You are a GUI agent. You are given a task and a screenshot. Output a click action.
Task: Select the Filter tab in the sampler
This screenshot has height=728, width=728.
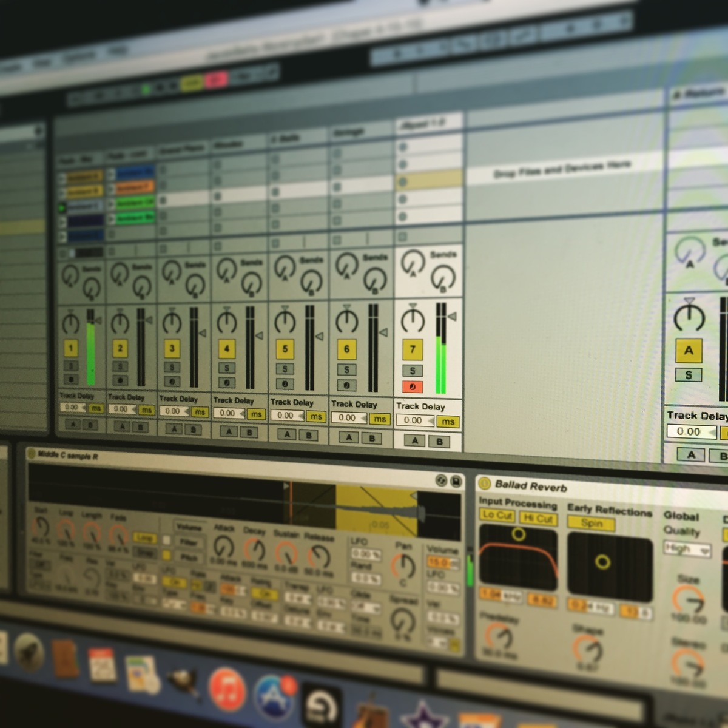[188, 542]
